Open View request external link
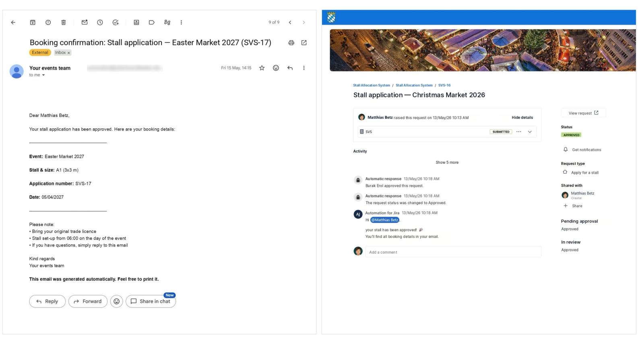The height and width of the screenshot is (347, 644). coord(583,113)
